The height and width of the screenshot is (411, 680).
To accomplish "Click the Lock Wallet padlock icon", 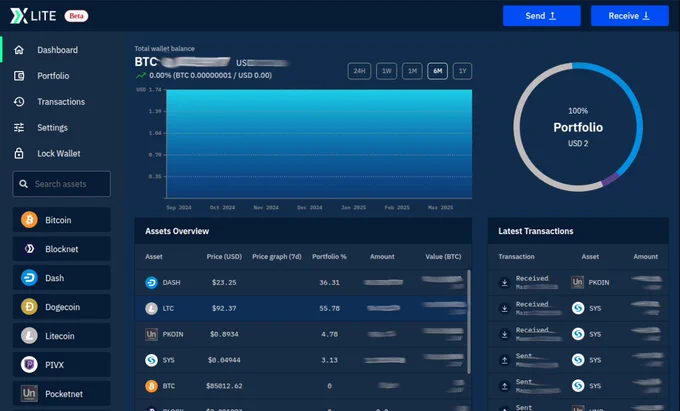I will [19, 153].
